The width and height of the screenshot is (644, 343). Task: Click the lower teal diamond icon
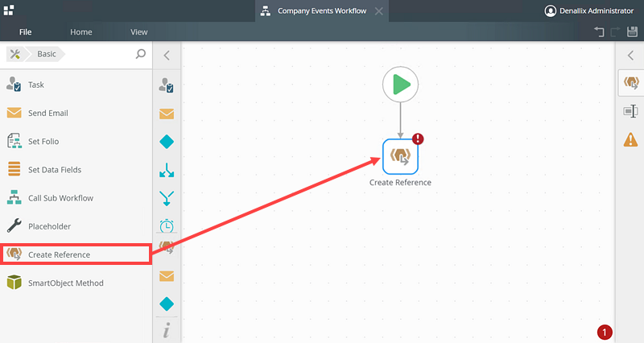[x=167, y=304]
